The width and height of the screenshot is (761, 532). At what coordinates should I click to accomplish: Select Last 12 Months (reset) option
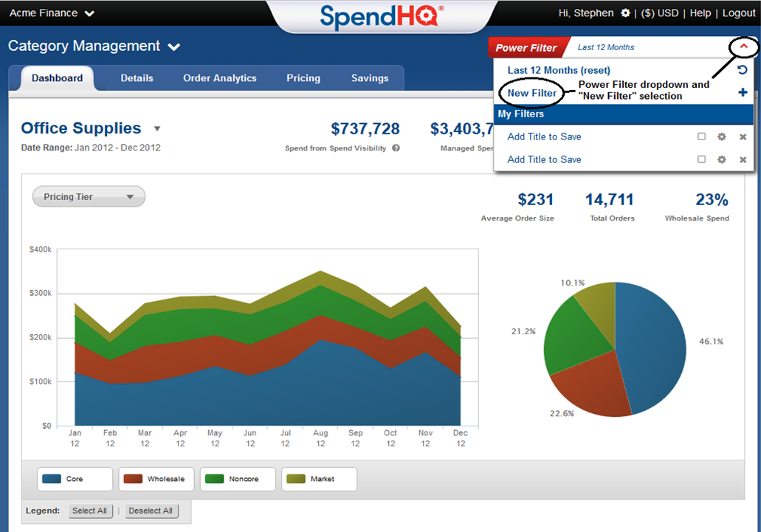pos(559,70)
